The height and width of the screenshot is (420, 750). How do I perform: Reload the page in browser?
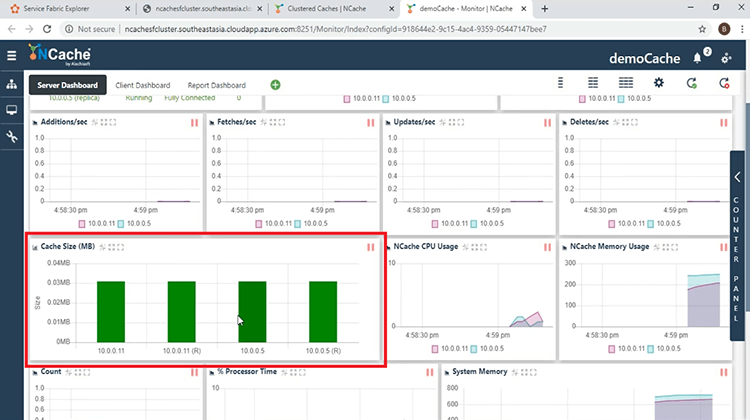coord(47,29)
